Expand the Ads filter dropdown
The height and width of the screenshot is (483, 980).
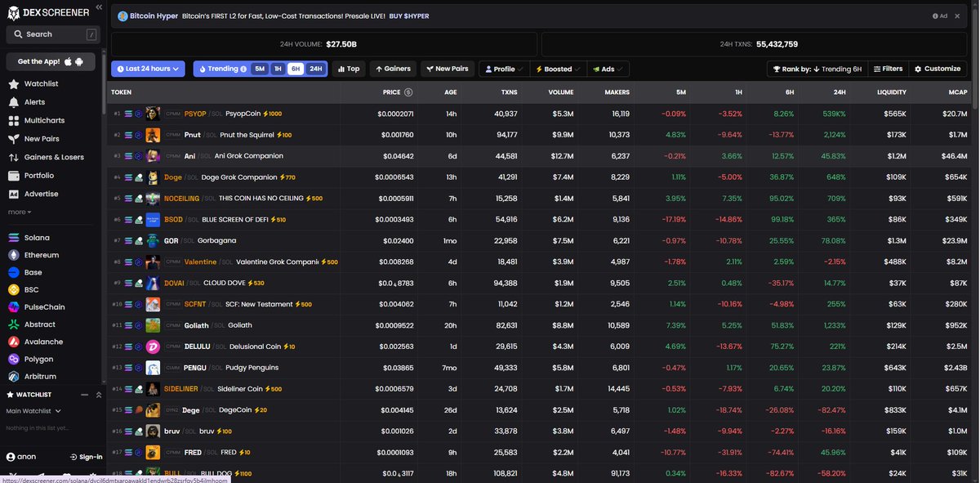(x=608, y=69)
